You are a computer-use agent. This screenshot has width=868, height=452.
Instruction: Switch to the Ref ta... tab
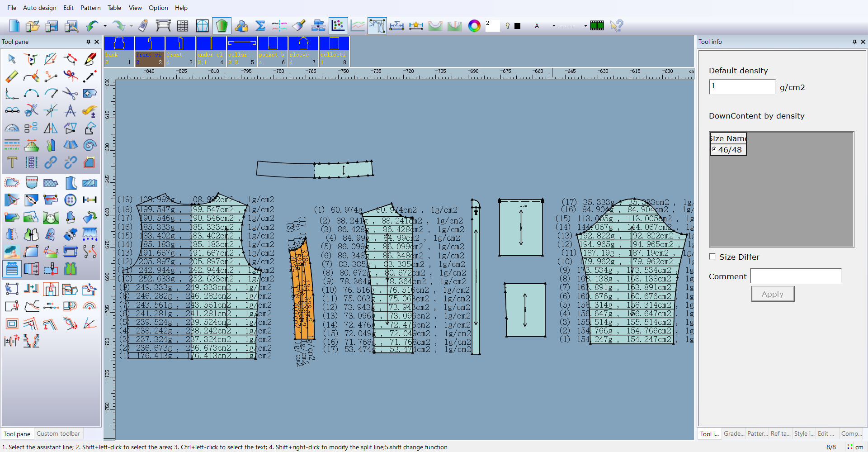(x=780, y=433)
